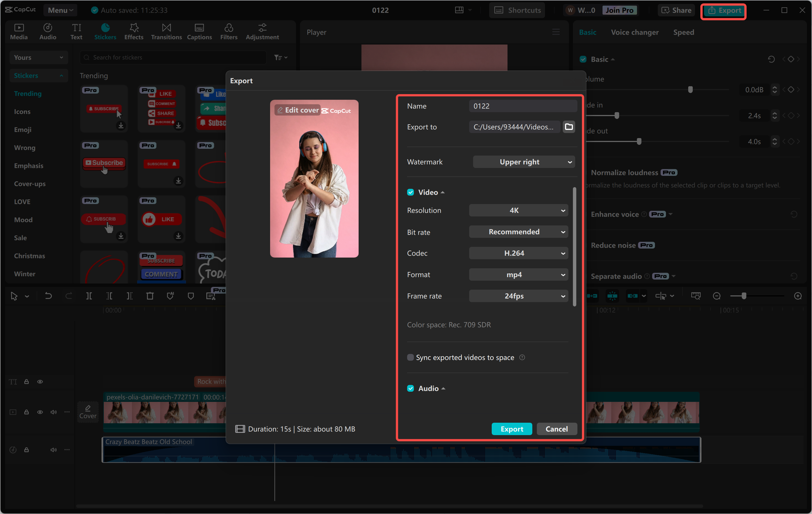The image size is (812, 514).
Task: Uncheck the Video export checkbox
Action: pos(411,192)
